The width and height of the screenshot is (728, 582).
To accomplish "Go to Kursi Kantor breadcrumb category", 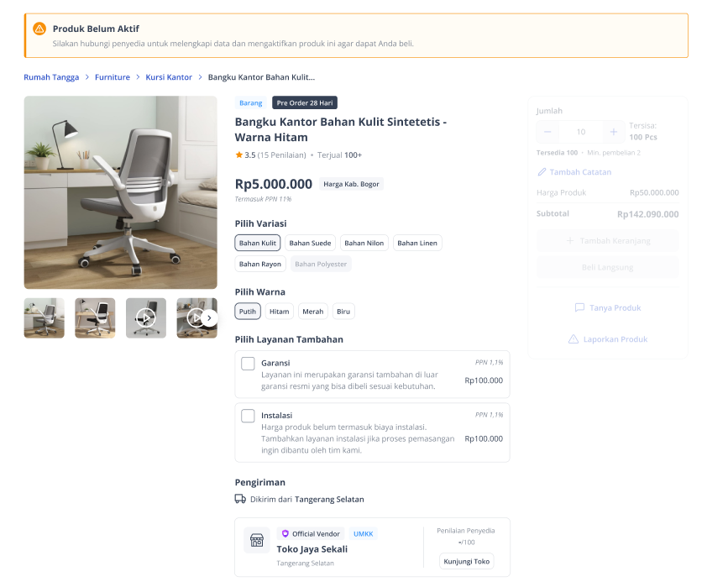I will (x=169, y=77).
